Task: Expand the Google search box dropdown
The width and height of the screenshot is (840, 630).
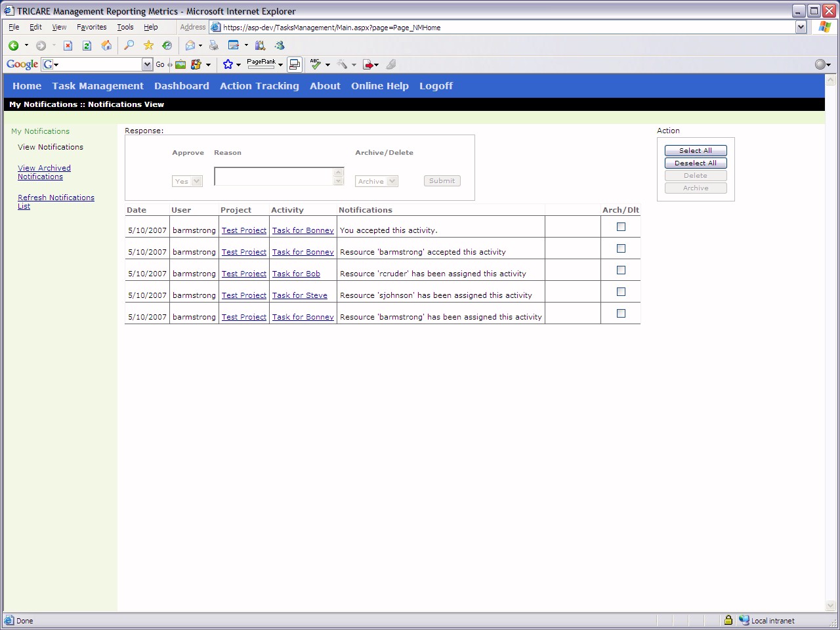Action: click(147, 64)
